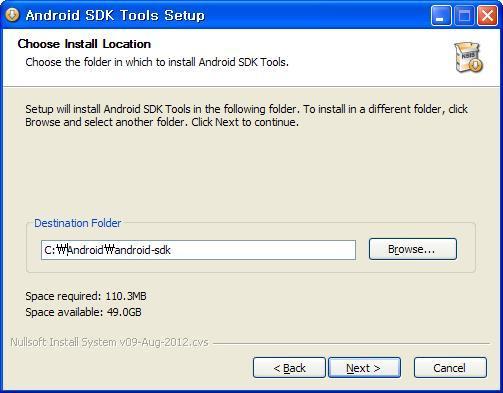This screenshot has width=503, height=393.
Task: Close the Android SDK Tools Setup window
Action: pos(487,15)
